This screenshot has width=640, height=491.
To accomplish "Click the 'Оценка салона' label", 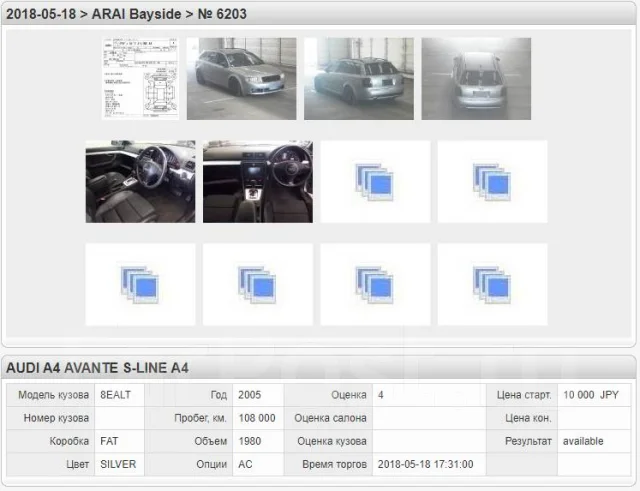I will 330,418.
